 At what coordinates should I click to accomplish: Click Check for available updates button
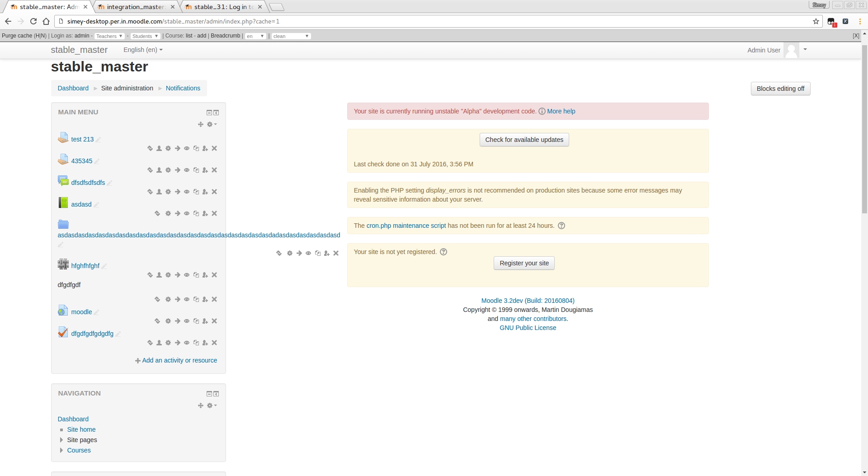[524, 140]
